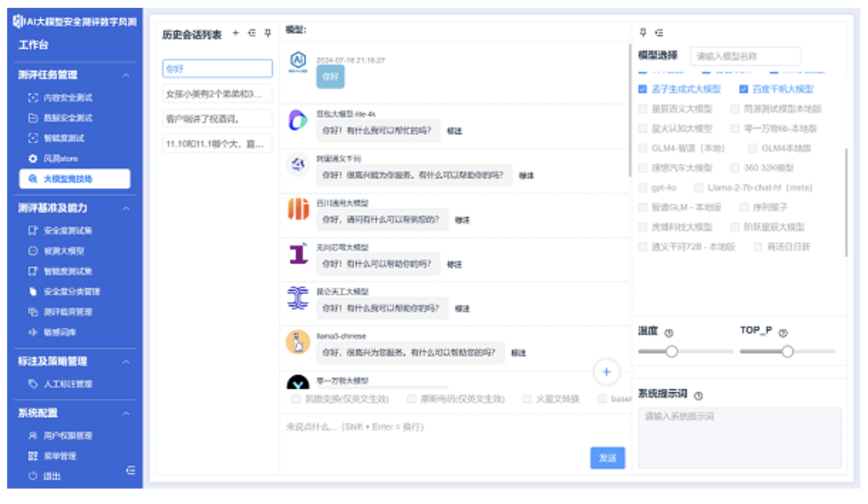The width and height of the screenshot is (868, 504).
Task: Click the pin icon above 模型选择
Action: click(x=643, y=32)
